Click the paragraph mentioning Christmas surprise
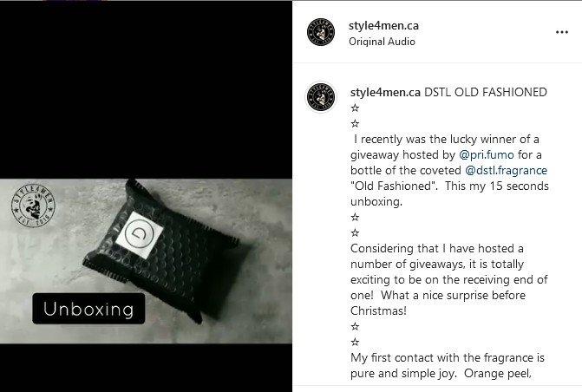The height and width of the screenshot is (392, 582). (449, 279)
